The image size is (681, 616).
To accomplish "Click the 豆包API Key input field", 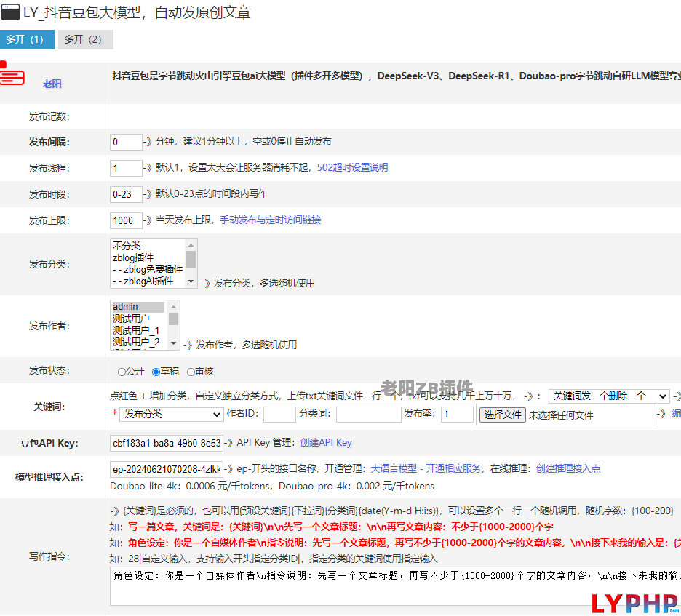I will coord(167,443).
